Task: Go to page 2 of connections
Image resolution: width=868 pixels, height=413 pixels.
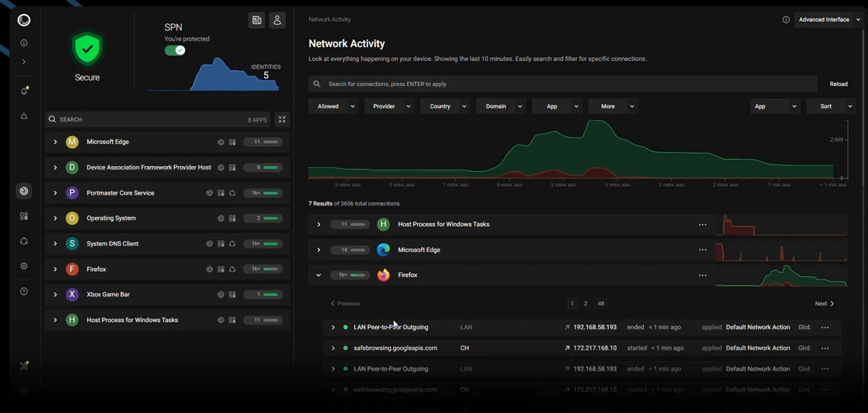Action: tap(586, 303)
